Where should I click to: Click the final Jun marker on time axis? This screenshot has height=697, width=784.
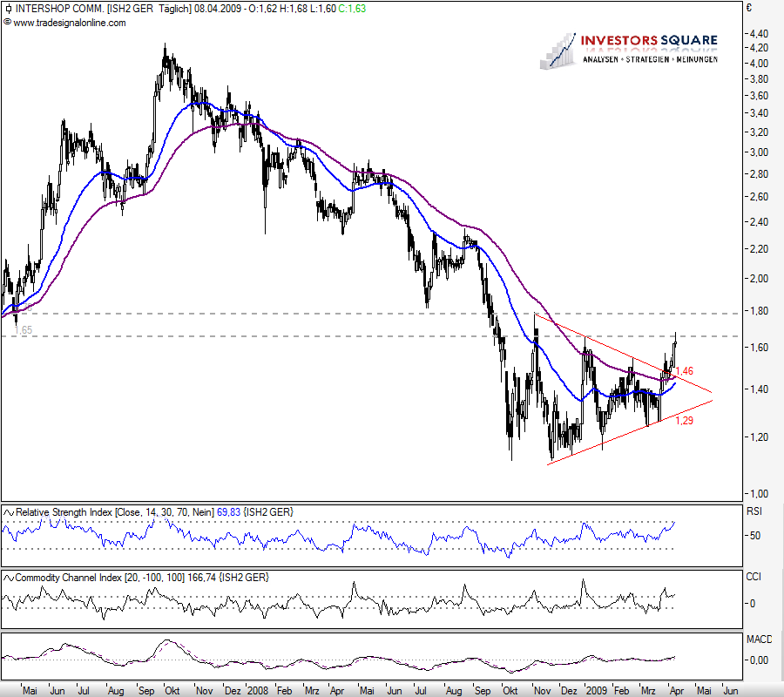[731, 691]
